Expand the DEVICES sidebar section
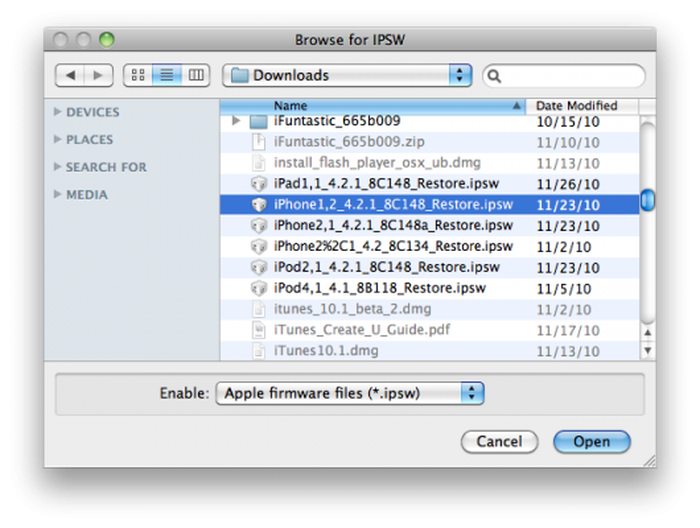Screen dimensions: 700x528 pos(58,112)
